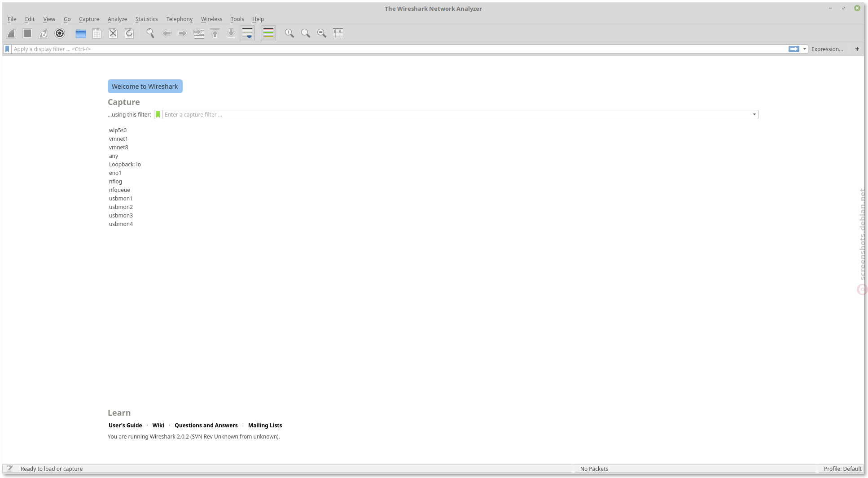Open the Statistics menu
This screenshot has width=868, height=478.
click(146, 19)
